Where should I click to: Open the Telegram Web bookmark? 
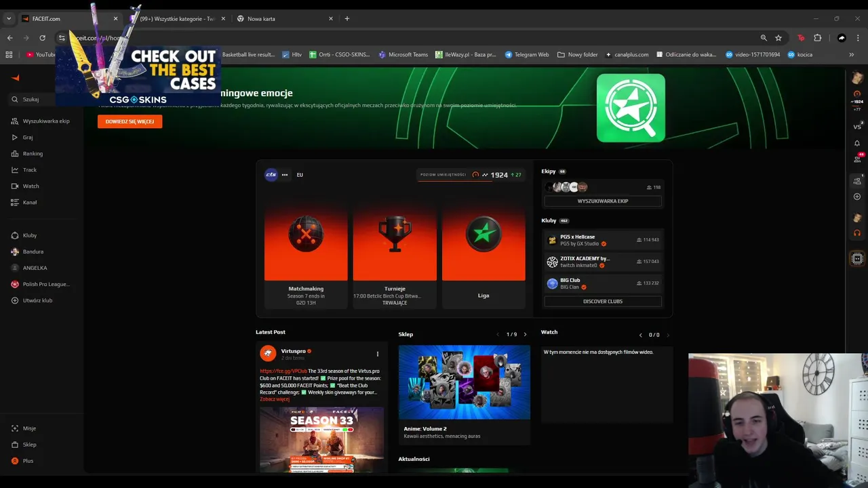[x=527, y=54]
